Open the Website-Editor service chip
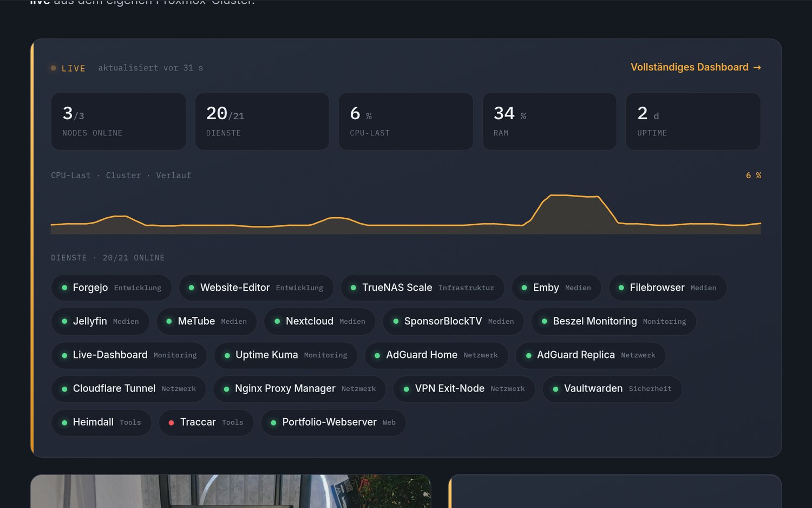This screenshot has width=812, height=508. [256, 288]
